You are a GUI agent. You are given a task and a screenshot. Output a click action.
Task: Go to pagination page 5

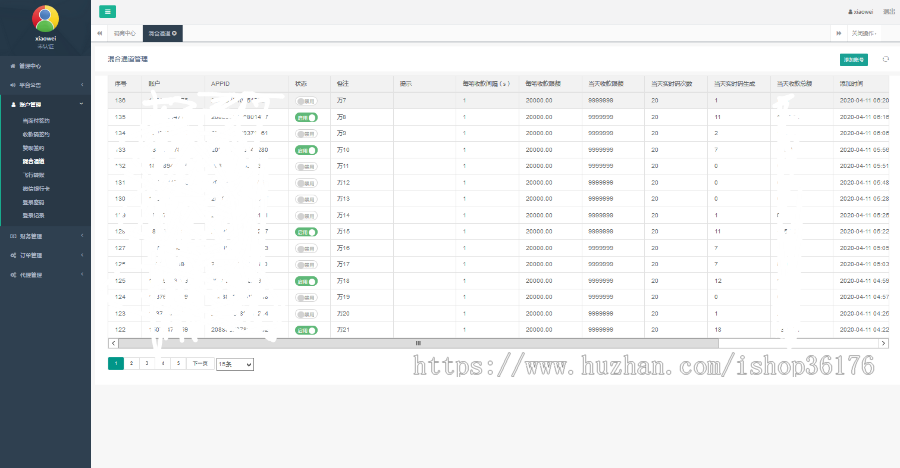coord(179,363)
